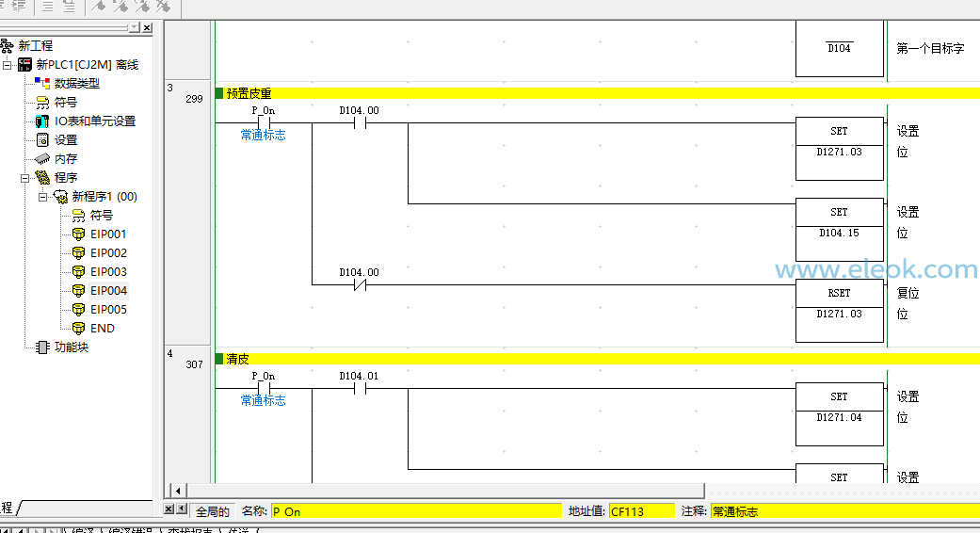The width and height of the screenshot is (980, 533).
Task: Click the 常通标志 label in rung 4
Action: 264,400
